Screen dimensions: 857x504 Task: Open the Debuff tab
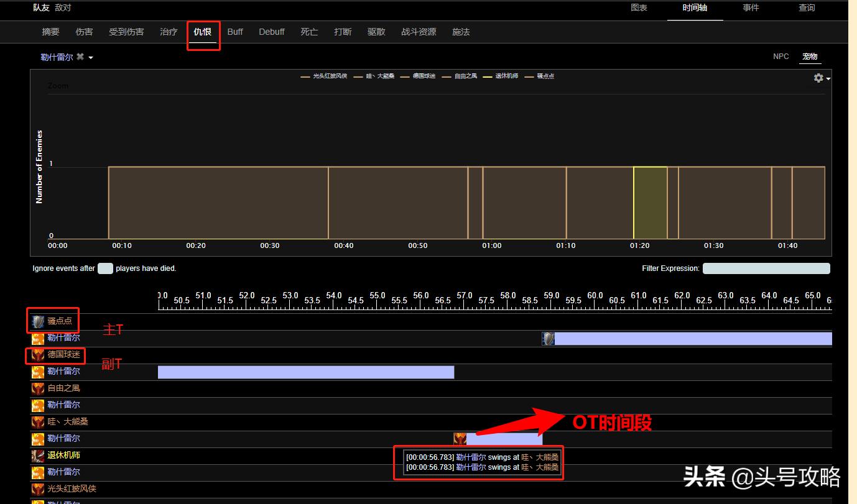pos(272,32)
